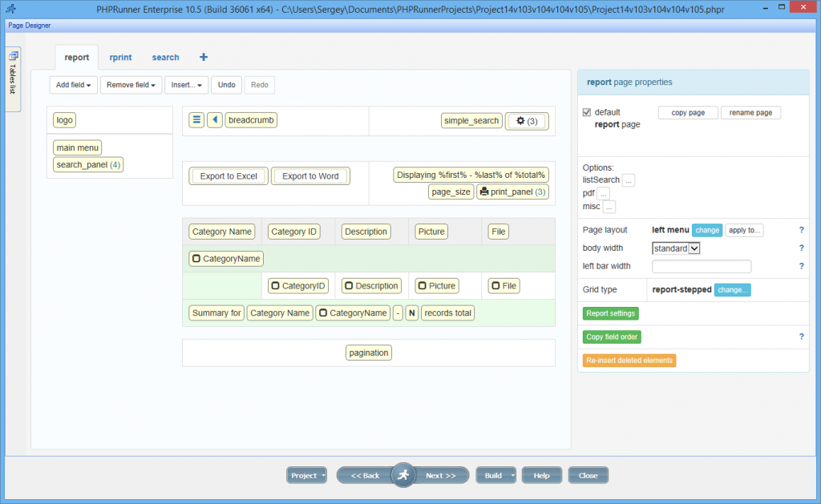This screenshot has width=821, height=504.
Task: Click inside the left bar width input field
Action: [x=702, y=265]
